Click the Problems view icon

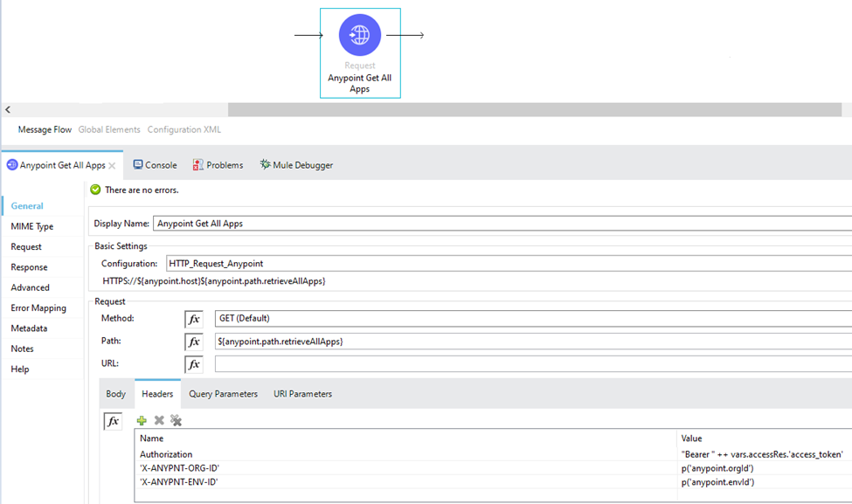(197, 164)
